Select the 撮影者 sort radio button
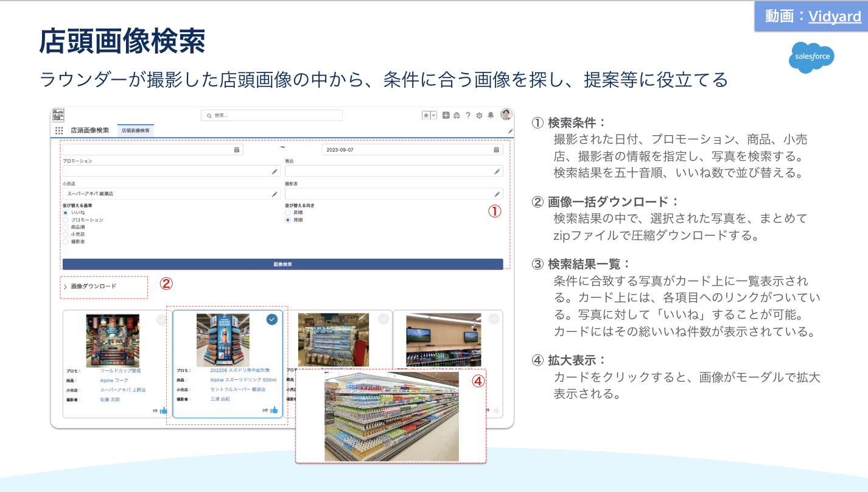 tap(66, 242)
